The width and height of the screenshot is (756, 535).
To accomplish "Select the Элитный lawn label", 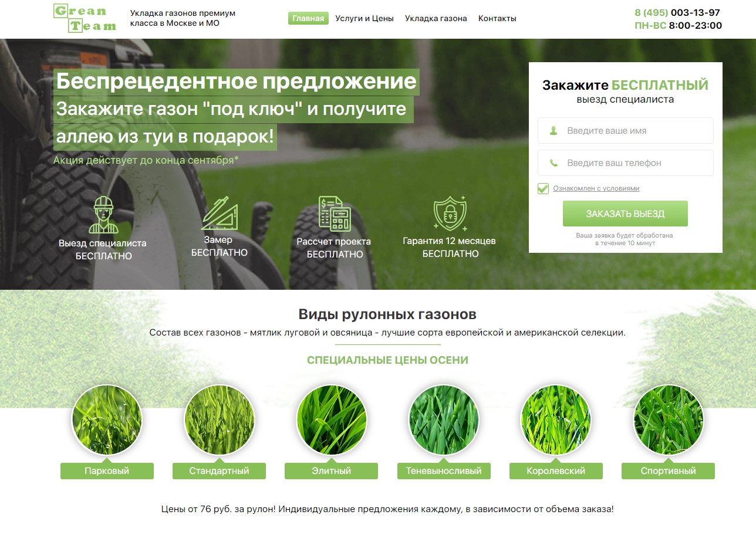I will [331, 471].
